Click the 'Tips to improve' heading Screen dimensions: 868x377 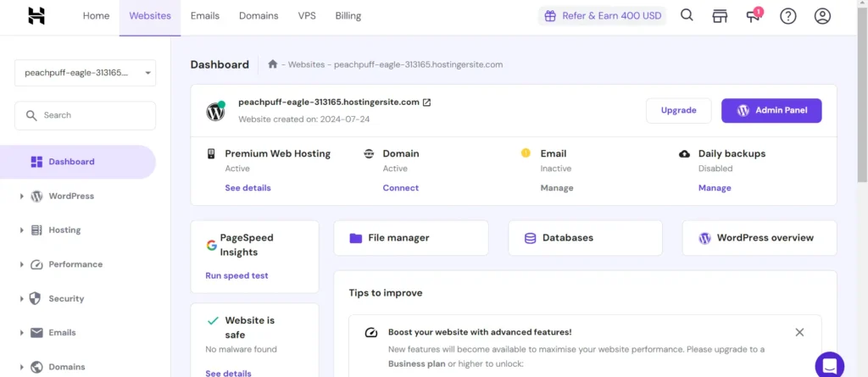tap(386, 293)
